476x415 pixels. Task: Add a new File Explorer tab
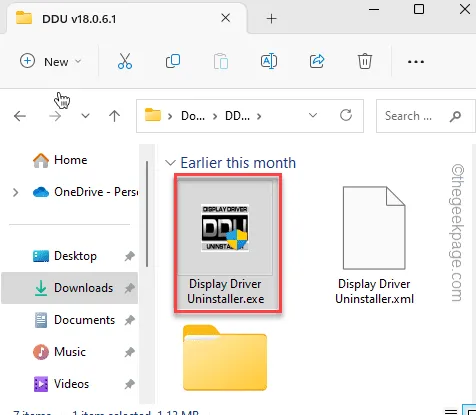272,19
